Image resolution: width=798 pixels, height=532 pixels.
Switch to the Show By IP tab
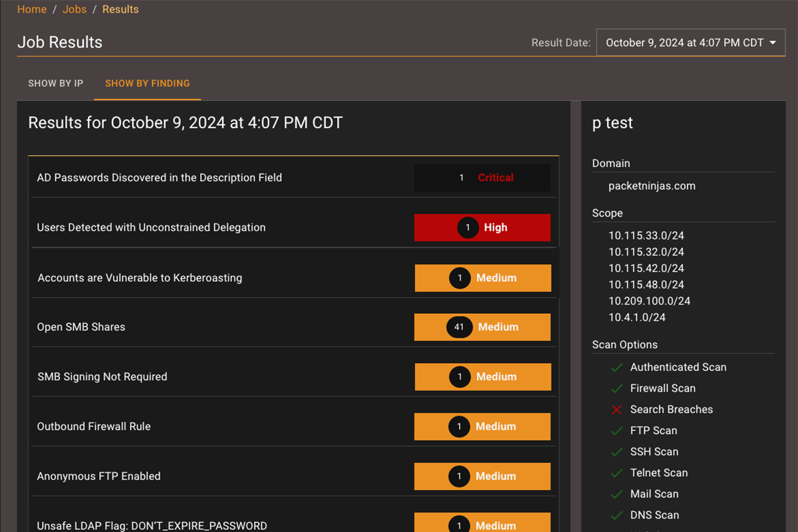(x=56, y=83)
